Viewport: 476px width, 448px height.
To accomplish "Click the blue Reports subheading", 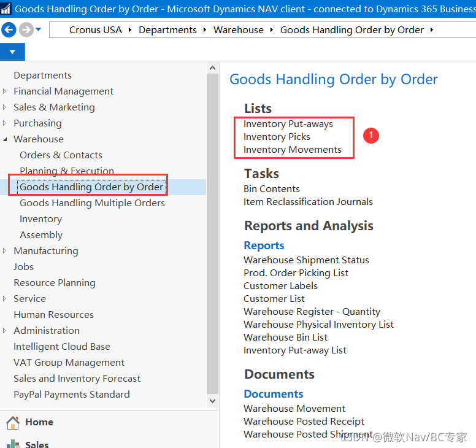I will (x=264, y=245).
